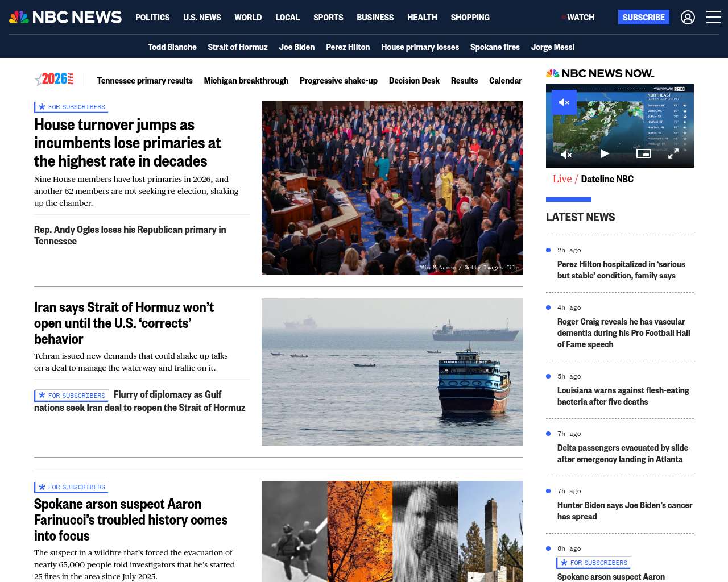Open the Strait of Hormuz trending topic
Image resolution: width=728 pixels, height=582 pixels.
pyautogui.click(x=238, y=47)
